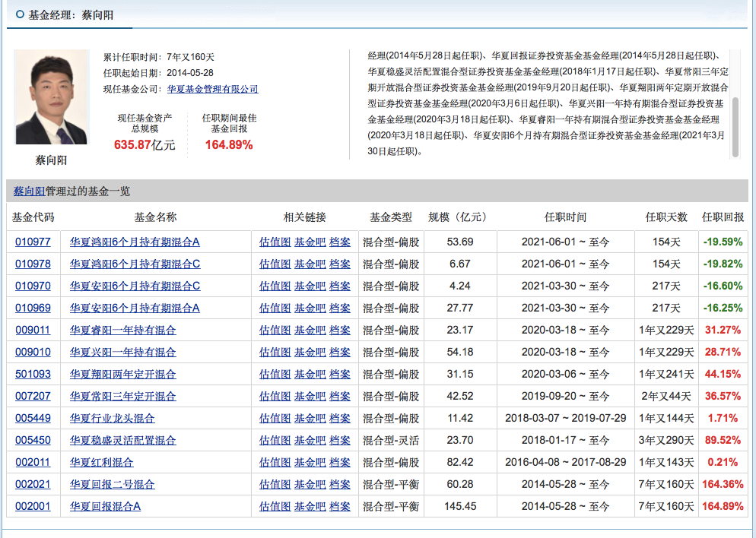
Task: Open 华夏睿阳一年持有混合 fund page
Action: pos(123,331)
